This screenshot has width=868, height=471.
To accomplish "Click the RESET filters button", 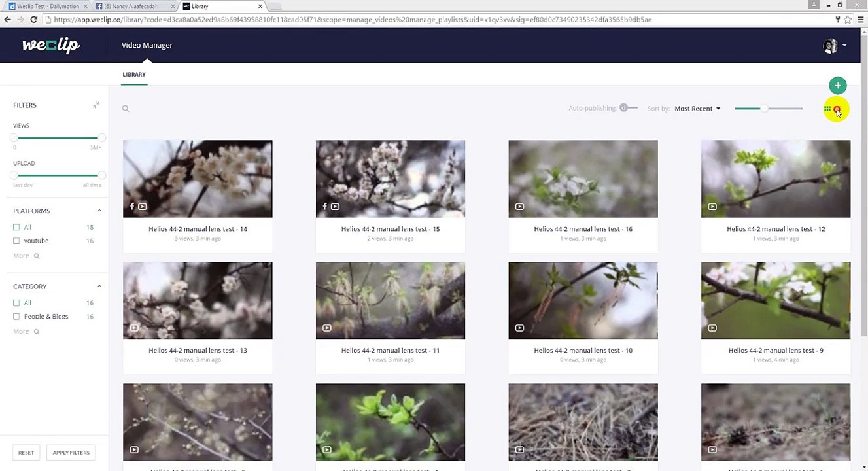I will (26, 453).
